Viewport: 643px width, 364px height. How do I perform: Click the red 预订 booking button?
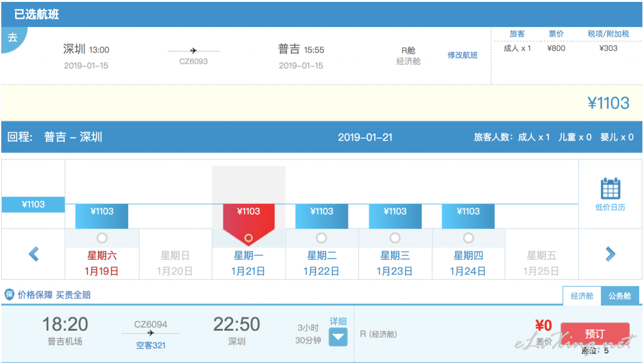pos(594,333)
